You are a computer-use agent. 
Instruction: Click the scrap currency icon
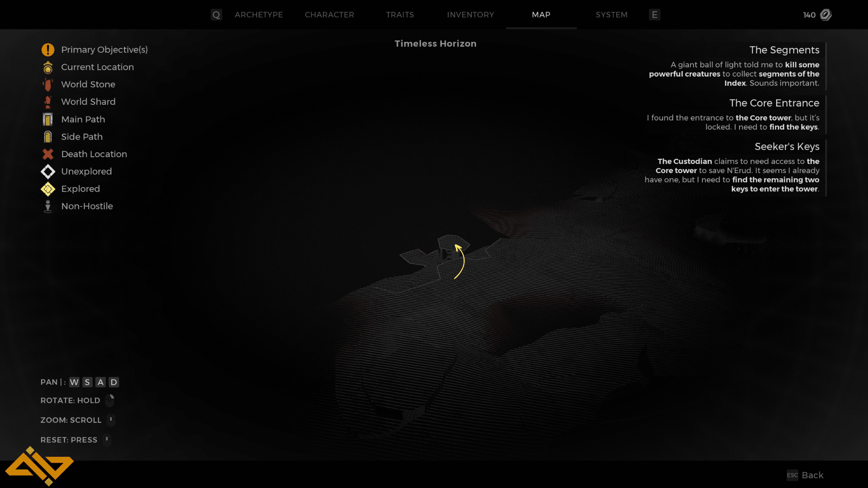[x=826, y=15]
